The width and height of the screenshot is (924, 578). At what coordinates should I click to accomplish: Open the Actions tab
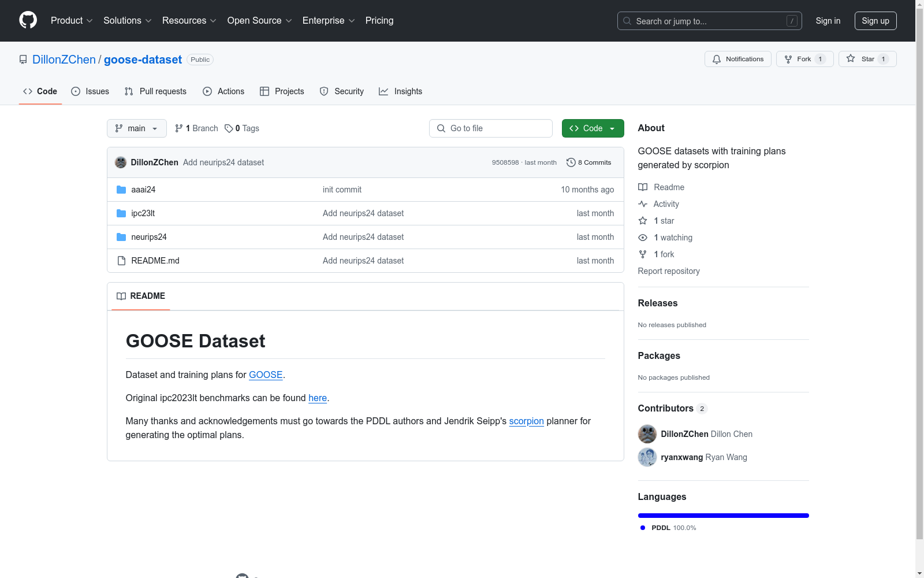pyautogui.click(x=223, y=91)
